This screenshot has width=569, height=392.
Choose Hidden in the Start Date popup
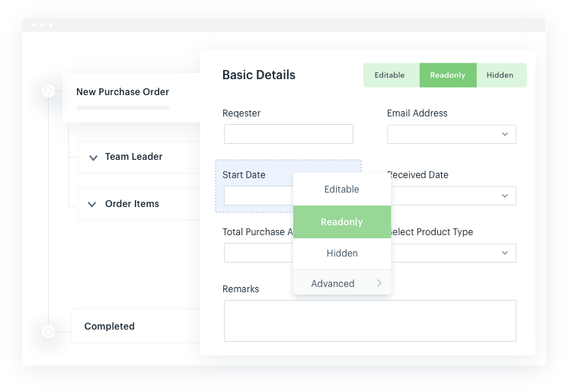pyautogui.click(x=342, y=253)
